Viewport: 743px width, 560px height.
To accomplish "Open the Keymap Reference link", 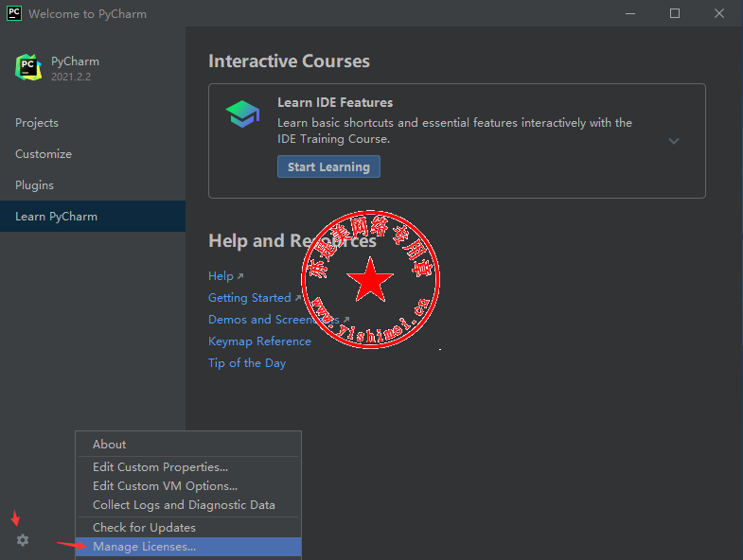I will click(259, 341).
